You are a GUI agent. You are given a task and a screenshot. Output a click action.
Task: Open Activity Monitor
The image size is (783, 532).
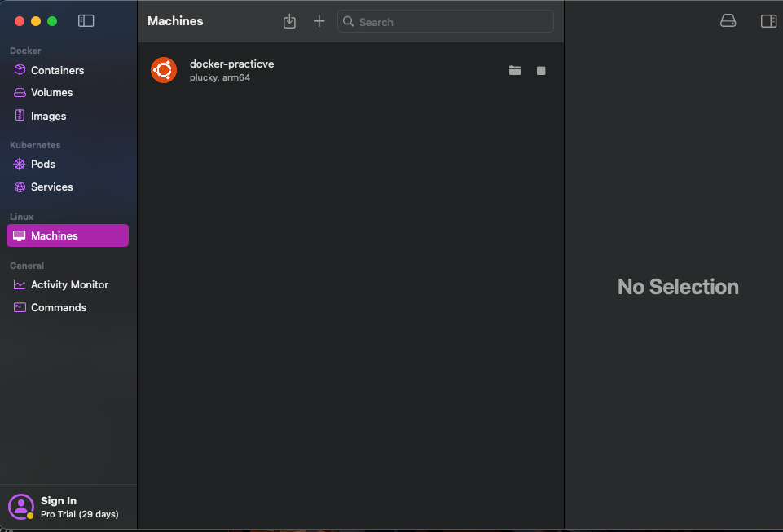pos(68,284)
